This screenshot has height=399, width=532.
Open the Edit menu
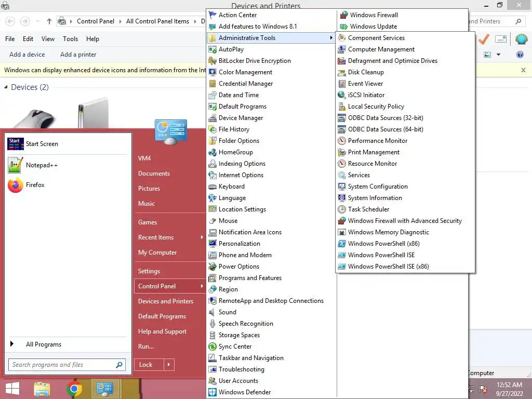pos(28,39)
